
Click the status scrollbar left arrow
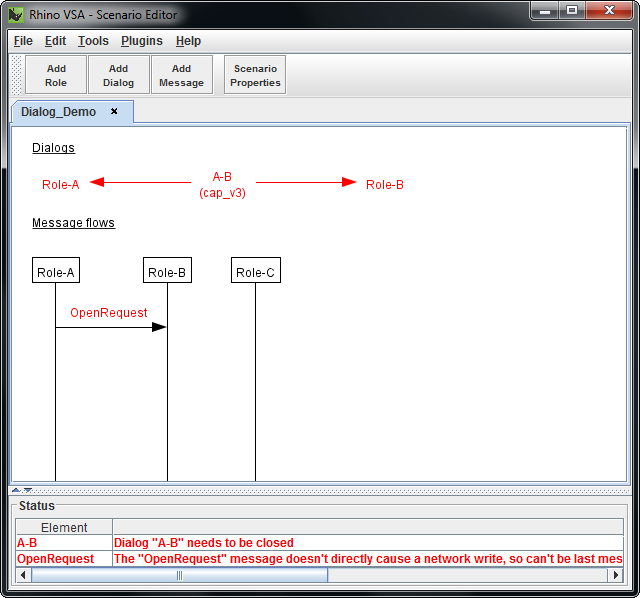[x=23, y=575]
